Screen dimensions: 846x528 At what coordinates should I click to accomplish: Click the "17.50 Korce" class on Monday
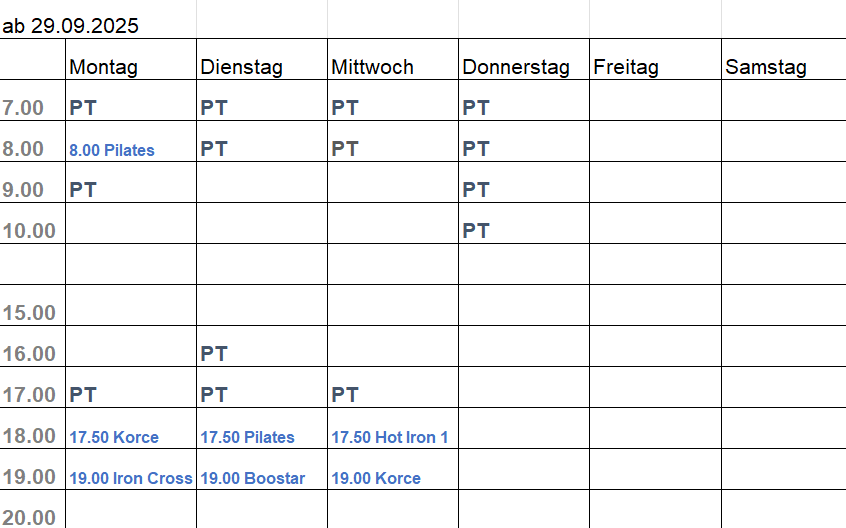[114, 437]
